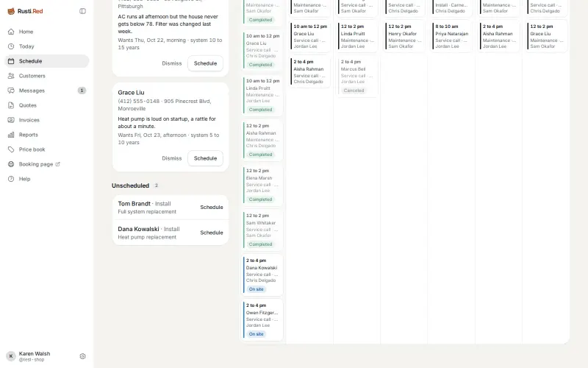
Task: Open Grace Liu's completed 10 am service call
Action: [262, 50]
